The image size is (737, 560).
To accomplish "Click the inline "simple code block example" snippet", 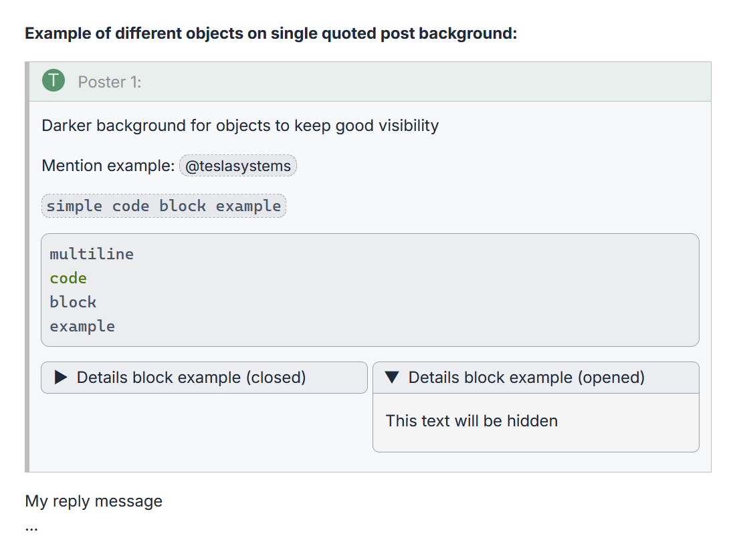I will [164, 206].
